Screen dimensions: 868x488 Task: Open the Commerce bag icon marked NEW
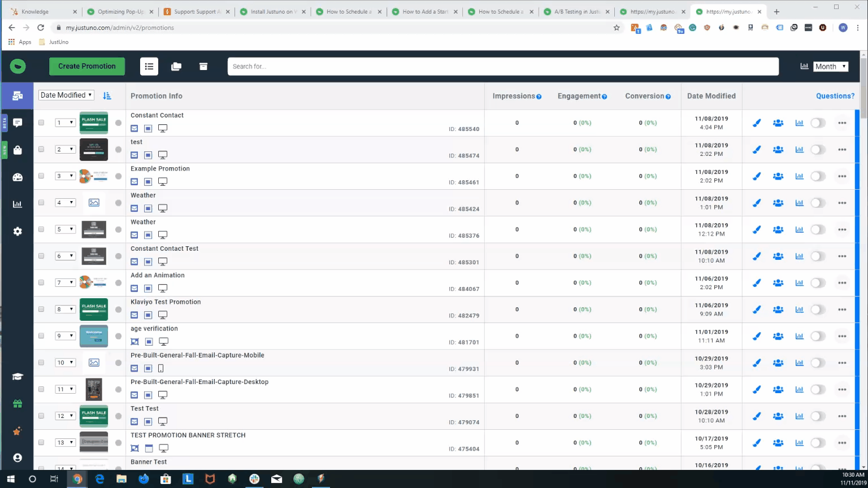[x=17, y=150]
